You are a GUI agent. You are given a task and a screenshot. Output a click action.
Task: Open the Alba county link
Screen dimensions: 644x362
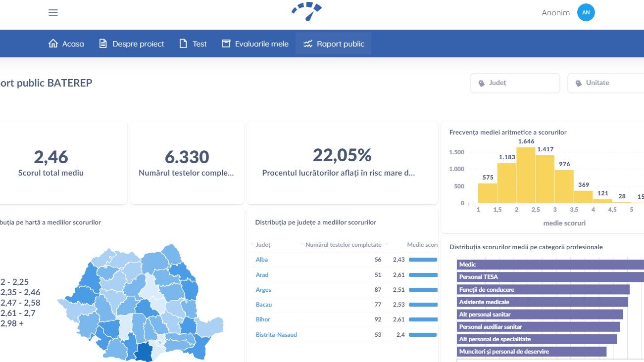(x=262, y=260)
